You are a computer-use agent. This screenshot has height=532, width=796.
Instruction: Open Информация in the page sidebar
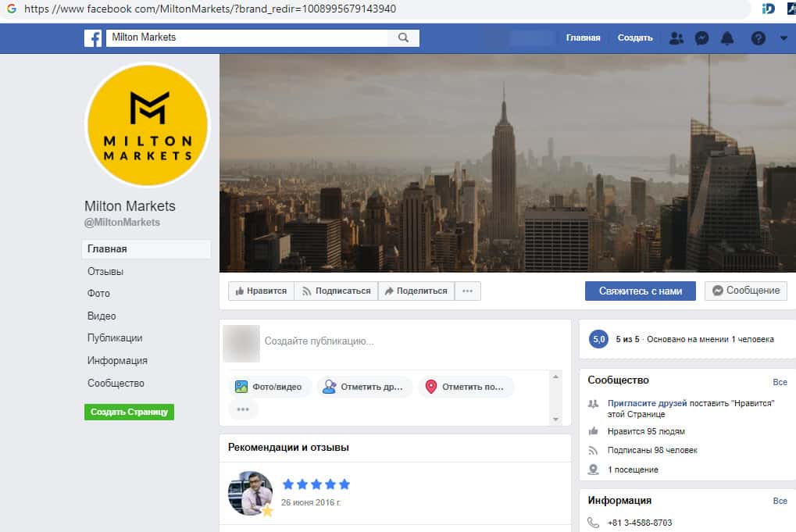pos(117,361)
